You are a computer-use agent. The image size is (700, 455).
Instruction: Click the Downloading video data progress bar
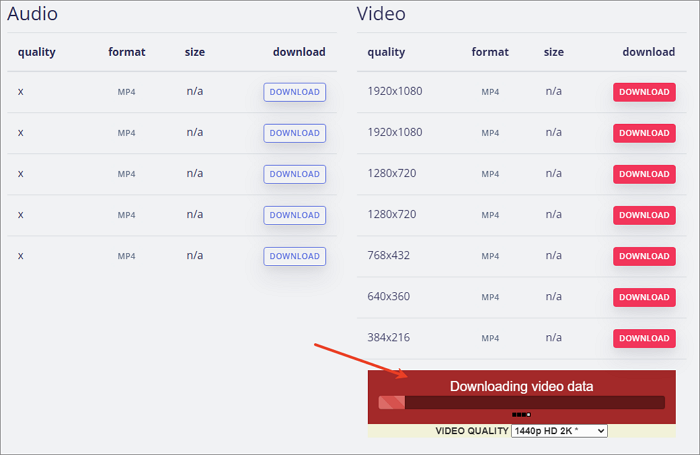click(x=521, y=402)
